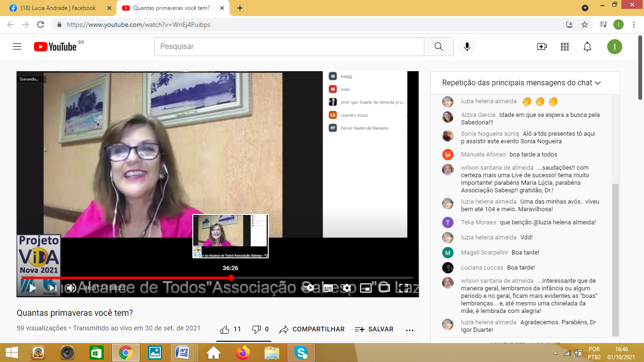Click the address bar URL

(139, 25)
